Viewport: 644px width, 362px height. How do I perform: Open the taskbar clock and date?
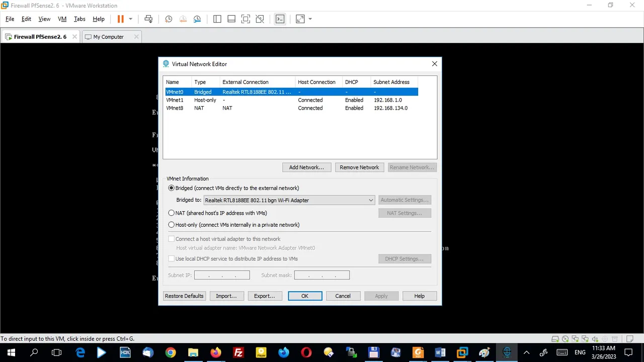tap(604, 352)
